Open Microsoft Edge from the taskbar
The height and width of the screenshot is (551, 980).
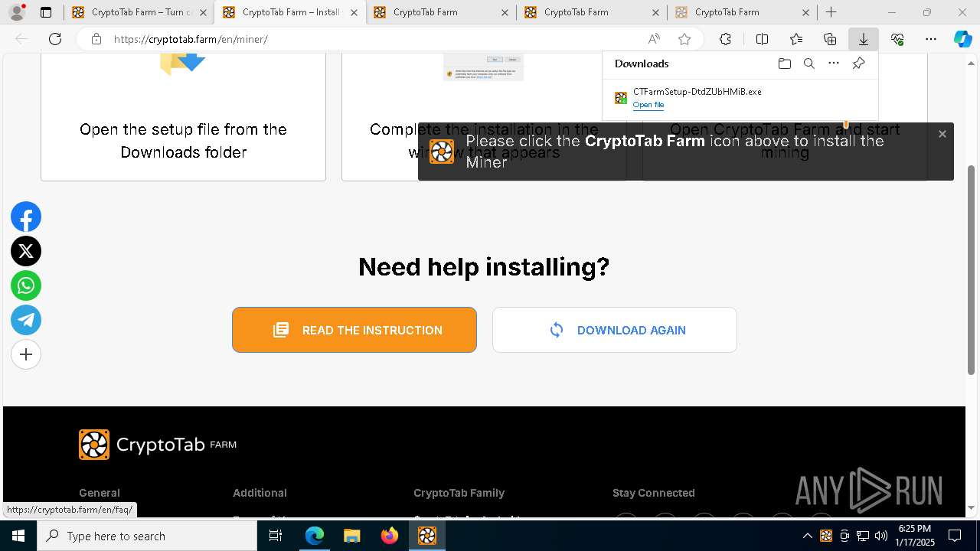click(315, 536)
